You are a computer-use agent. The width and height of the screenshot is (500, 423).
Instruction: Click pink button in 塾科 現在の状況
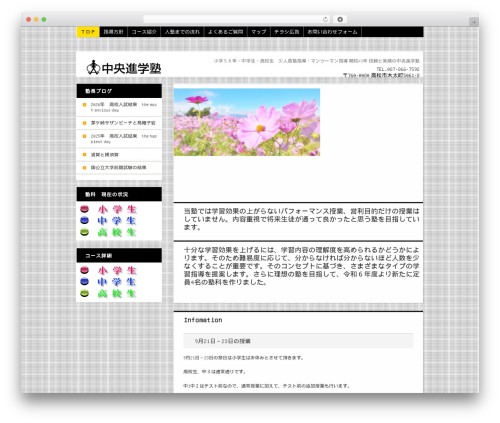(85, 209)
